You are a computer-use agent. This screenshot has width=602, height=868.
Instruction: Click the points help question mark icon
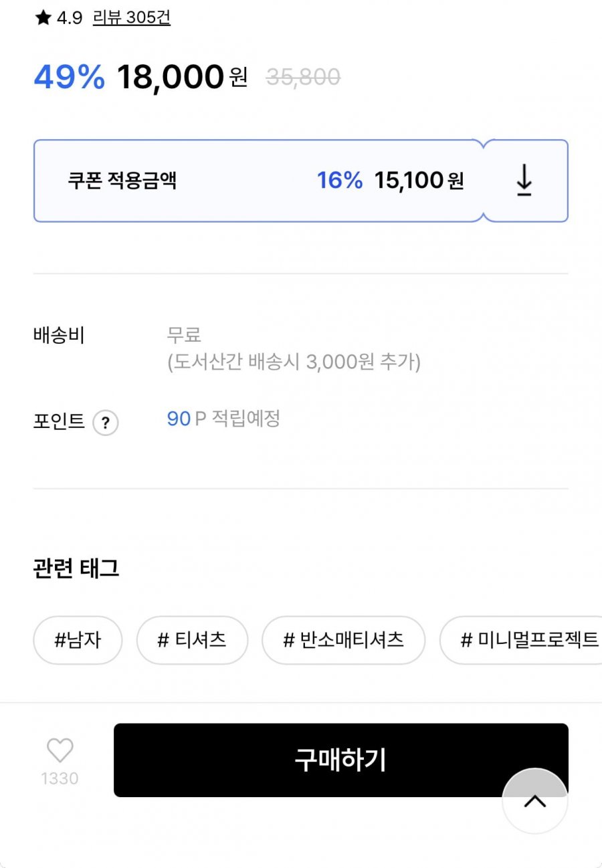(105, 423)
